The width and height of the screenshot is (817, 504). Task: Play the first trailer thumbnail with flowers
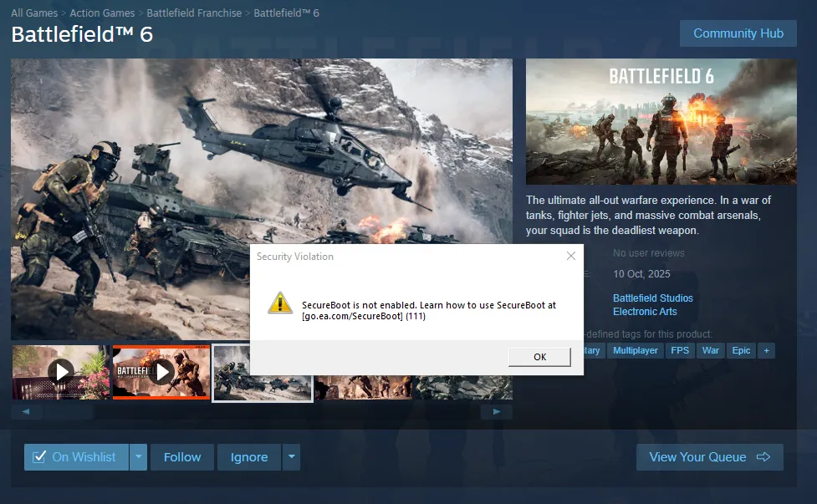click(62, 372)
